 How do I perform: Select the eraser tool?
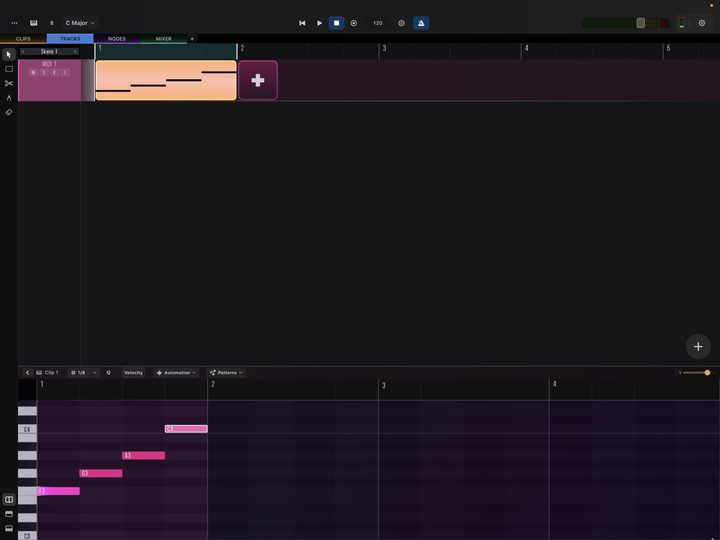click(x=9, y=112)
